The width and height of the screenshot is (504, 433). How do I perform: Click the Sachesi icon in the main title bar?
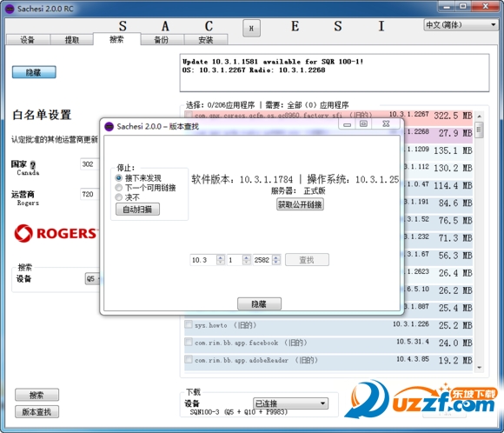(x=10, y=9)
